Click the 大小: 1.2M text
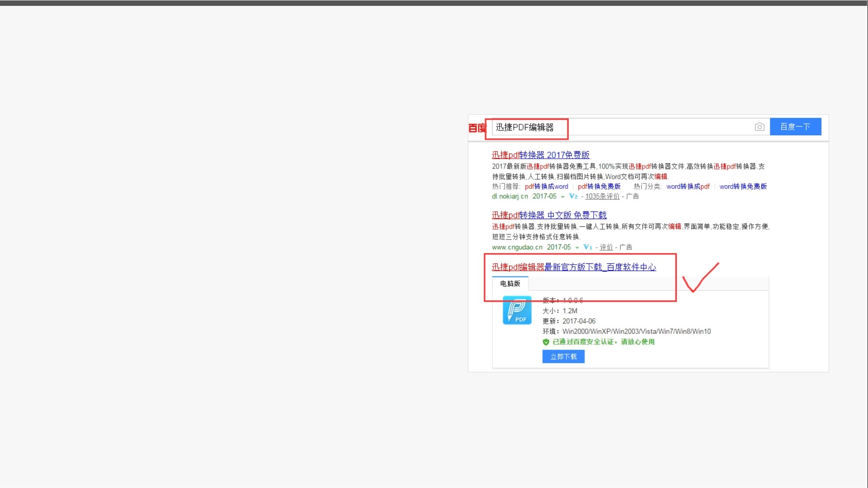 (x=560, y=311)
